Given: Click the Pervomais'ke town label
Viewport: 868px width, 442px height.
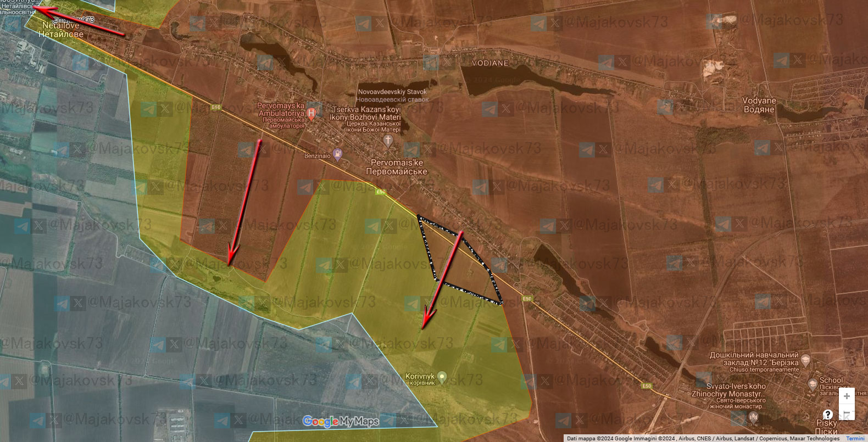Looking at the screenshot, I should click(x=397, y=167).
